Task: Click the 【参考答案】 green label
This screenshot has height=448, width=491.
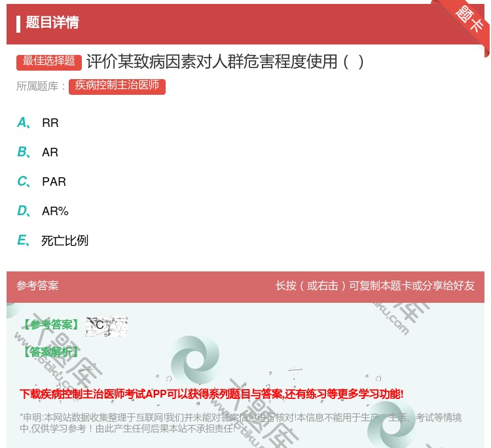Action: coord(52,325)
